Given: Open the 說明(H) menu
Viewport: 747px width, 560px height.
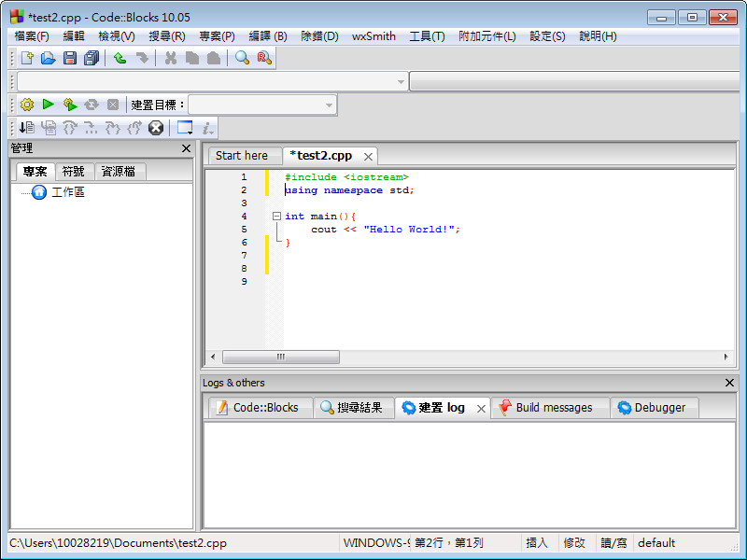Looking at the screenshot, I should point(598,36).
